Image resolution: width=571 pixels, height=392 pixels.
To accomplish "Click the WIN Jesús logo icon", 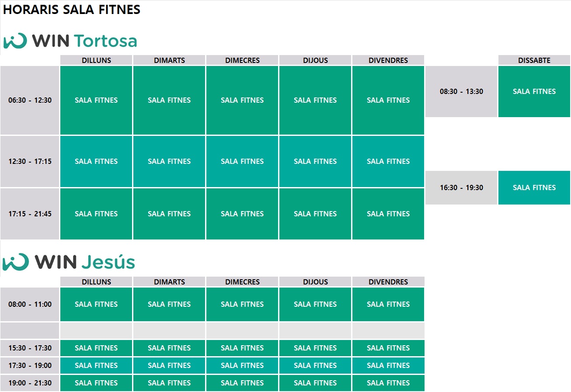I will (15, 262).
